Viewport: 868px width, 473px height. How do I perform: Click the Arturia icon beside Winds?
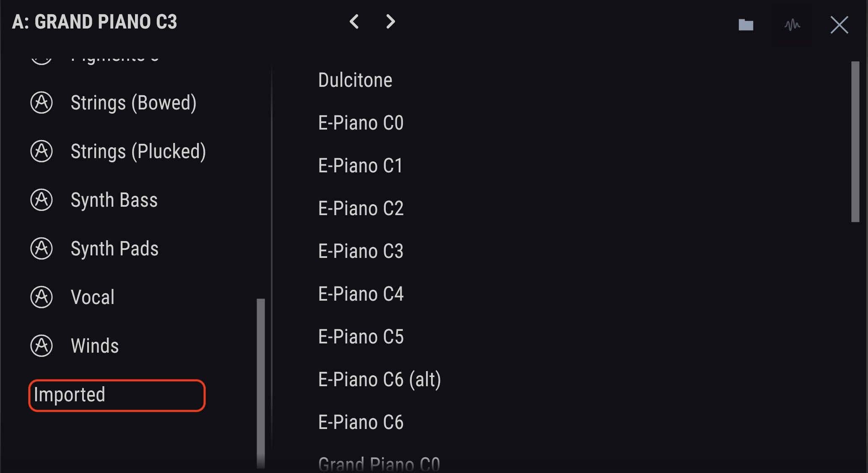pos(42,346)
